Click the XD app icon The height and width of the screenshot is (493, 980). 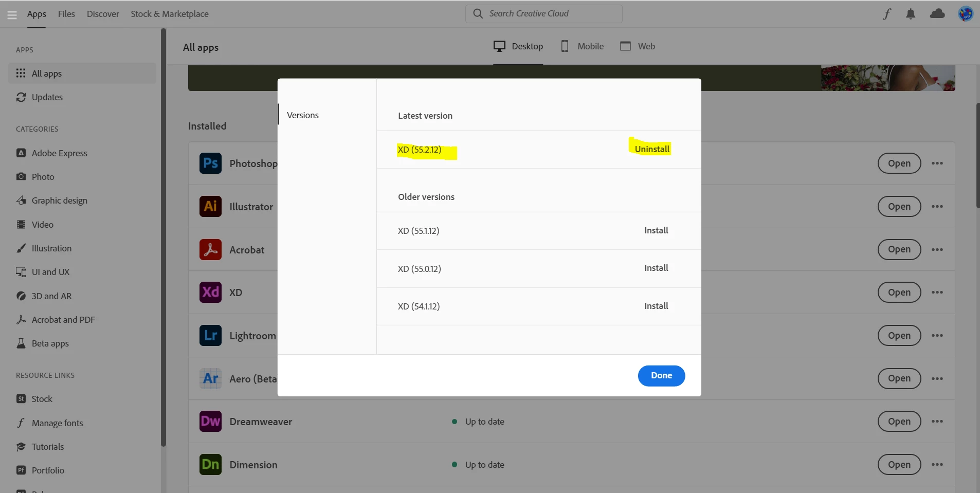pos(210,292)
